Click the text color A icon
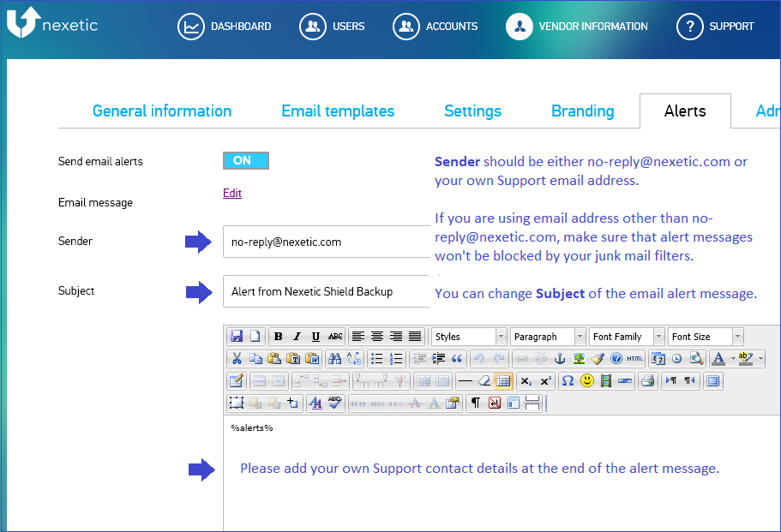781x532 pixels. (x=718, y=358)
